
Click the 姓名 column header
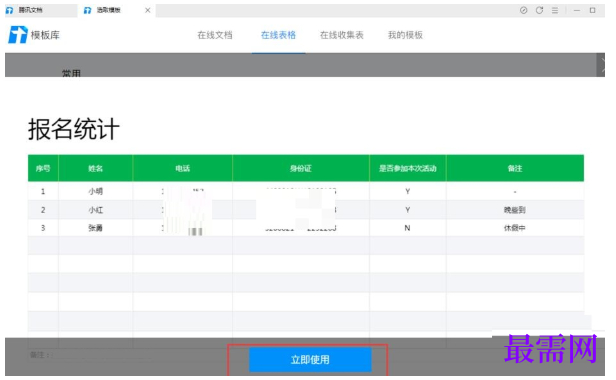point(95,168)
